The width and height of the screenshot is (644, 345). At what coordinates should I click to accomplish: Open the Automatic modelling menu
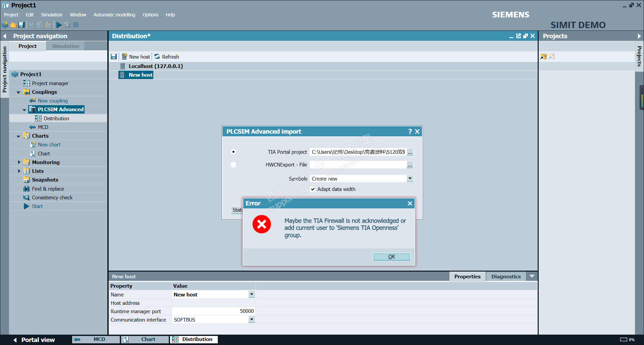pyautogui.click(x=114, y=15)
